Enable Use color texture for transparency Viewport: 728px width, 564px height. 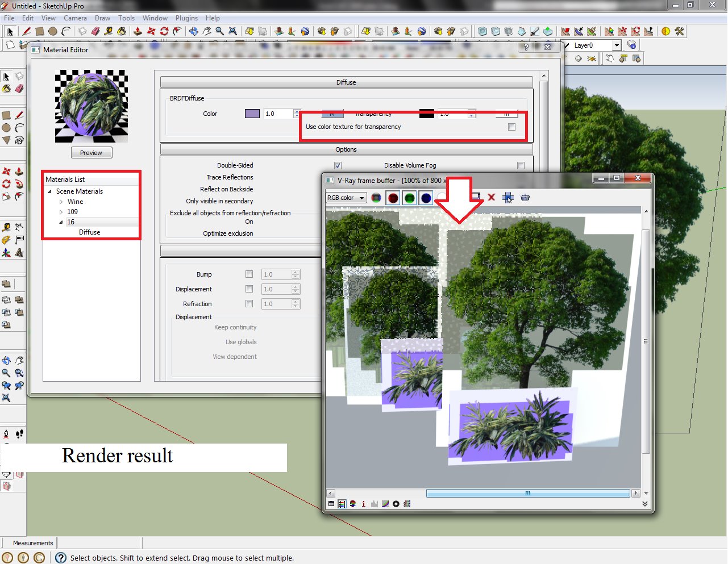511,127
